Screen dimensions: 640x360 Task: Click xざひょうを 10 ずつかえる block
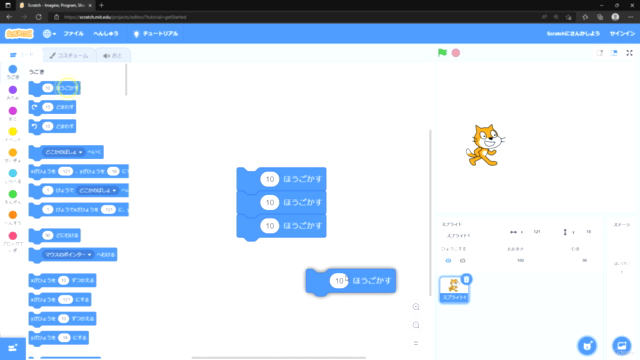tap(62, 280)
